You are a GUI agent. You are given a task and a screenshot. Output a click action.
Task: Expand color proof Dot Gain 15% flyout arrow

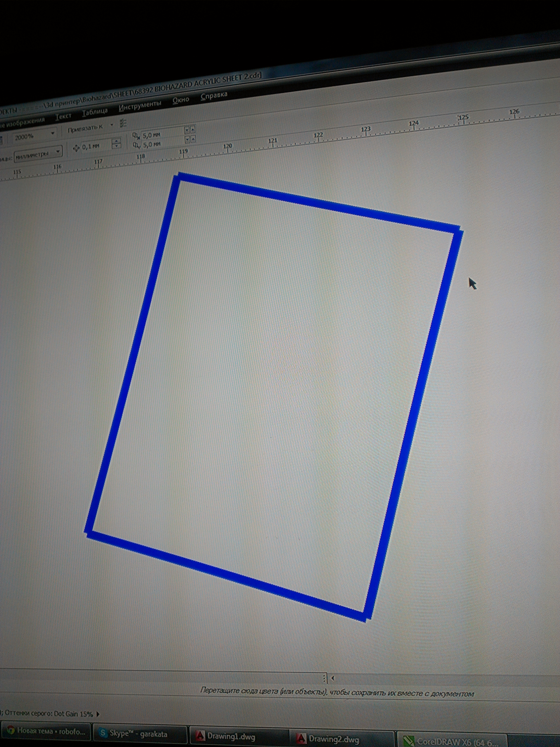tap(98, 714)
